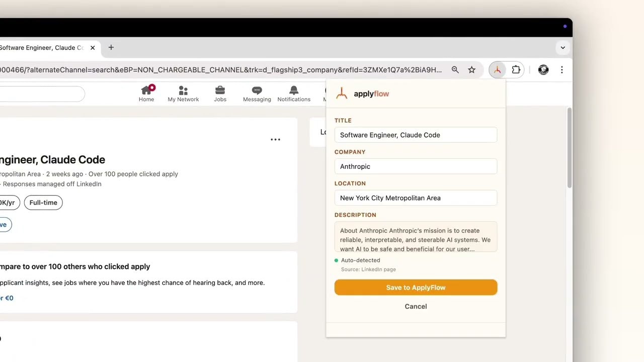Image resolution: width=644 pixels, height=362 pixels.
Task: Cancel the ApplyFlow popup
Action: (x=416, y=306)
